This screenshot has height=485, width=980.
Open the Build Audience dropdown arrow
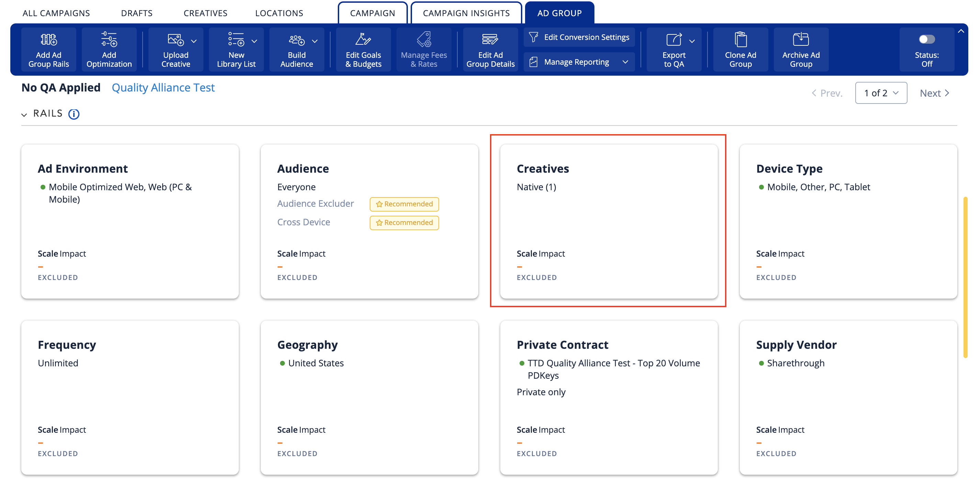tap(315, 41)
